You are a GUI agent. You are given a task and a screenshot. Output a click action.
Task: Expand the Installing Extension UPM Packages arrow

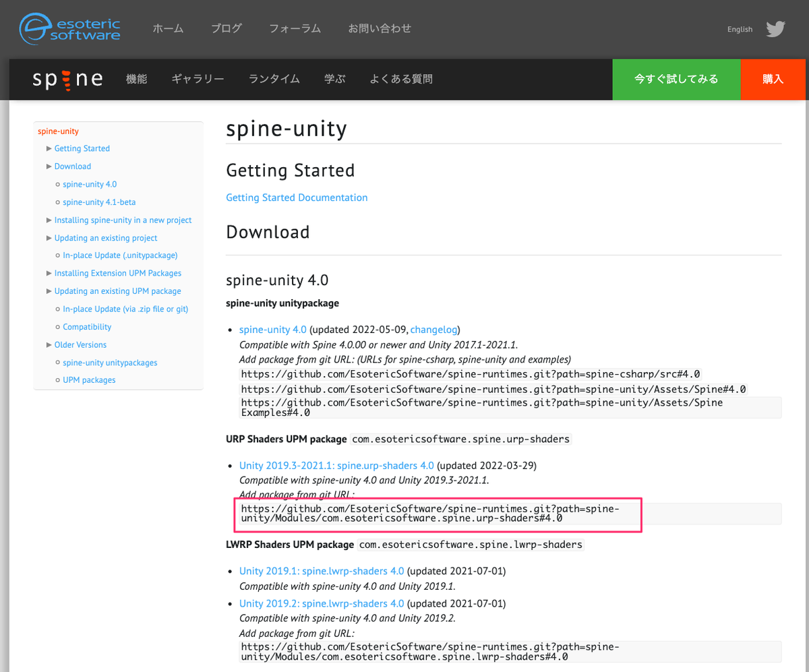tap(49, 274)
